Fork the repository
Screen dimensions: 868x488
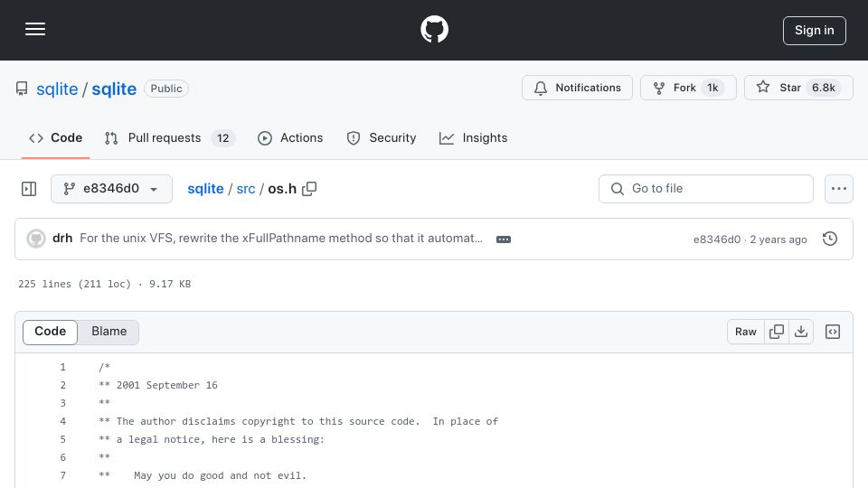point(688,88)
